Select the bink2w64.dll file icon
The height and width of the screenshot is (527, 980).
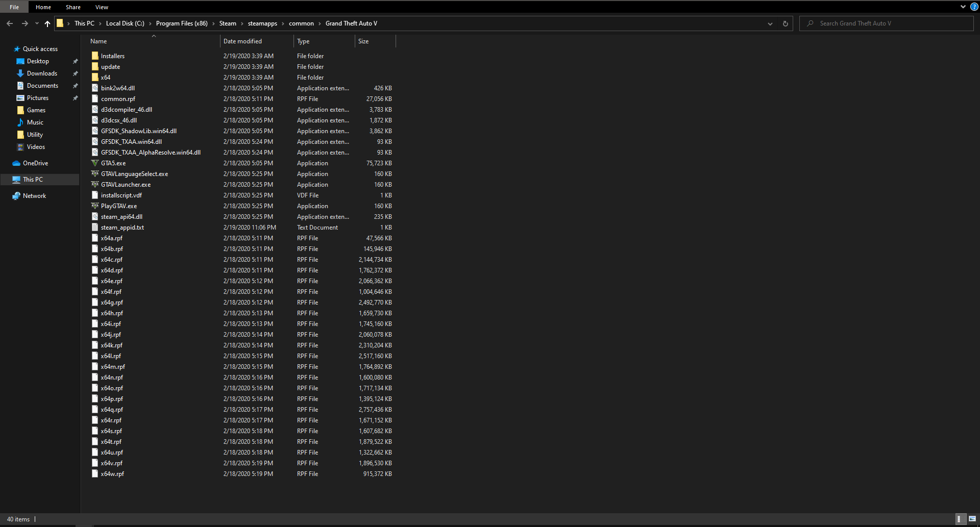(95, 88)
